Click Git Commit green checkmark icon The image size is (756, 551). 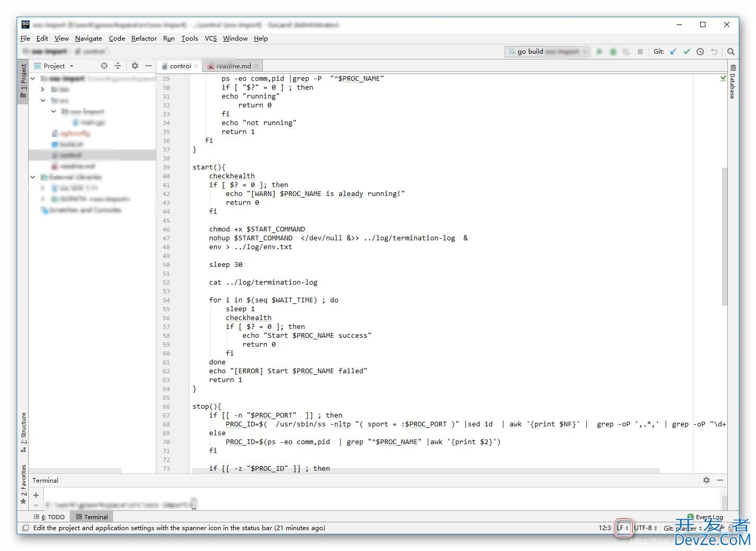point(687,52)
